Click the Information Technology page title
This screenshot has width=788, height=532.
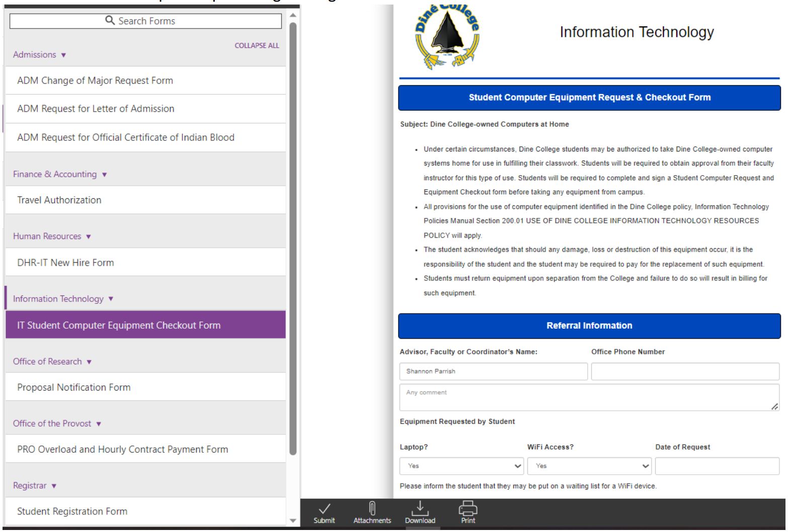pyautogui.click(x=637, y=32)
